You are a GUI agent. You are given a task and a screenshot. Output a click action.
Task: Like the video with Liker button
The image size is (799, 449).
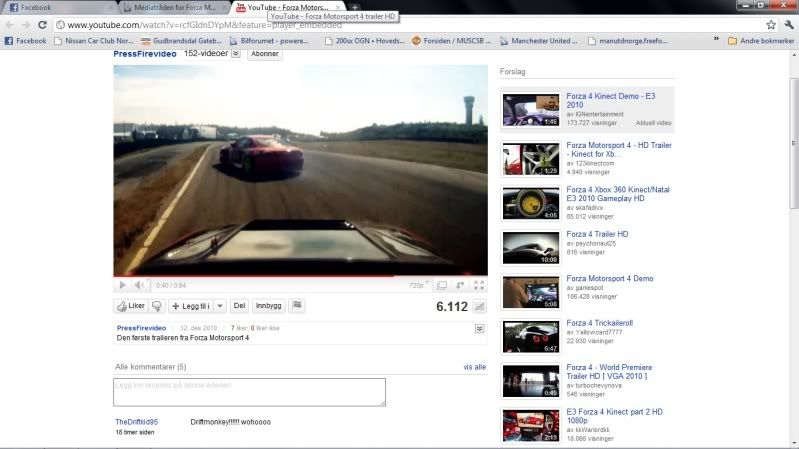point(131,306)
